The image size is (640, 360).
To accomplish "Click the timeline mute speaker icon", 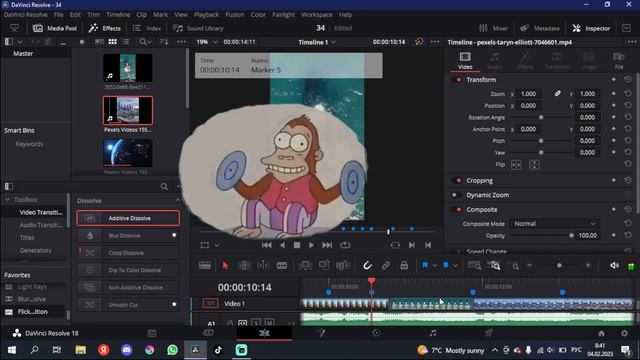I will pos(614,266).
